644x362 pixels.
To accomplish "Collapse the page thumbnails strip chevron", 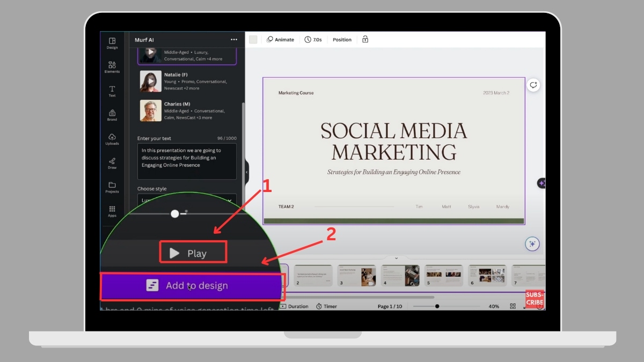I will [x=397, y=258].
